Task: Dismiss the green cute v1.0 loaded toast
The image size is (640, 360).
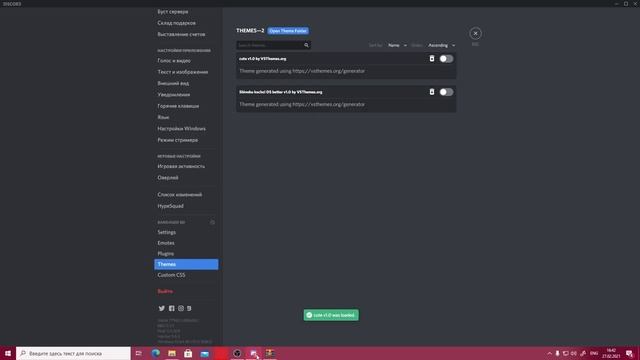Action: (x=331, y=315)
